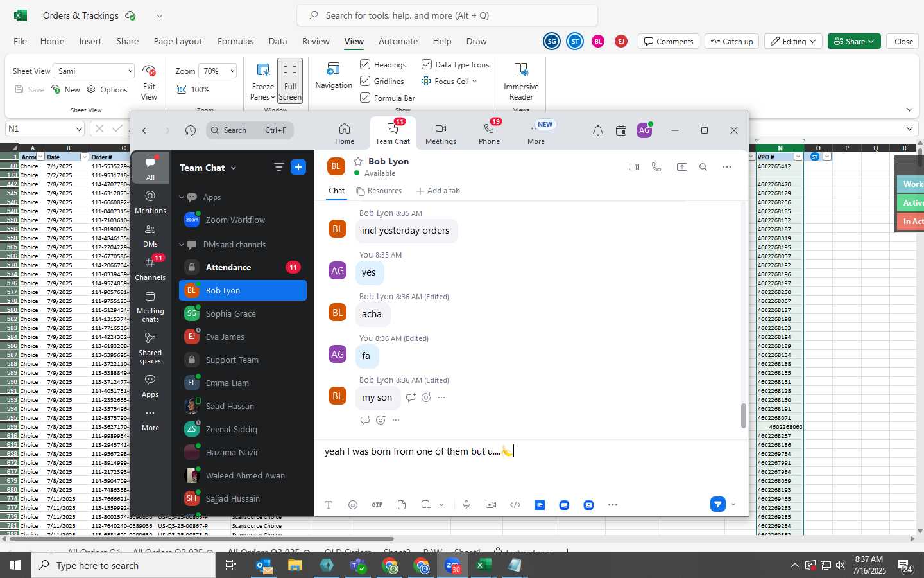The width and height of the screenshot is (924, 578).
Task: Open Navigation pane in the Excel ribbon
Action: (x=334, y=76)
